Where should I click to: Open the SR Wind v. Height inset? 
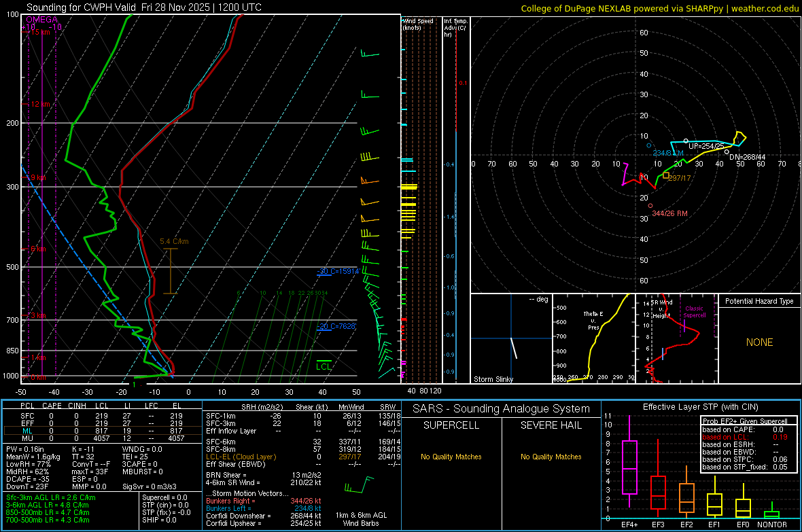(x=677, y=338)
